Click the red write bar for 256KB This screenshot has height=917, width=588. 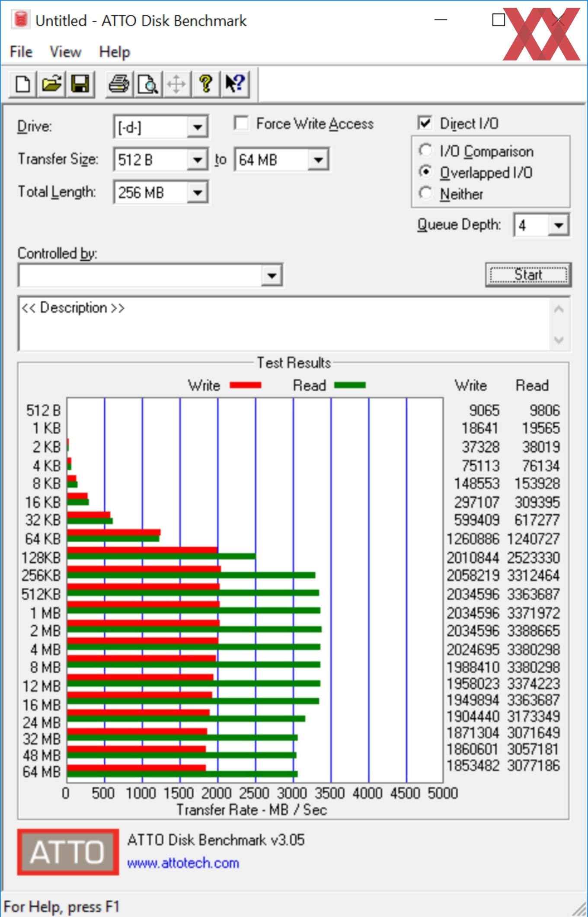pos(144,569)
